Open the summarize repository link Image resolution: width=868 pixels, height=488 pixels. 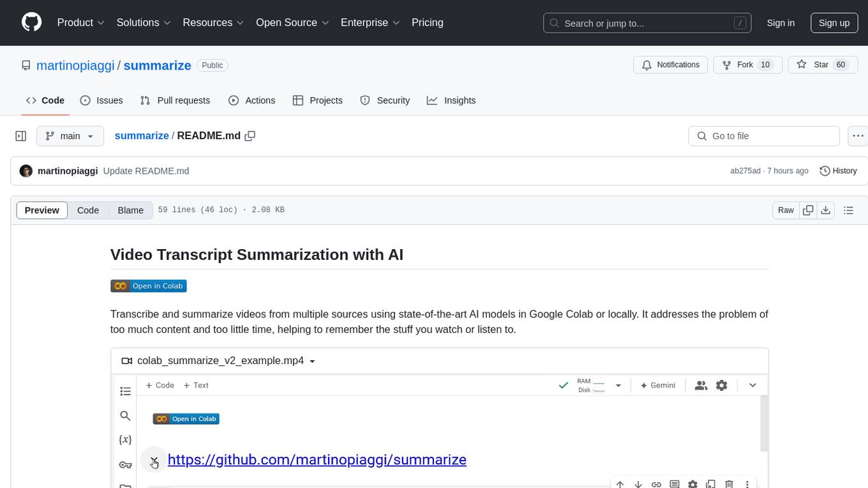[157, 65]
